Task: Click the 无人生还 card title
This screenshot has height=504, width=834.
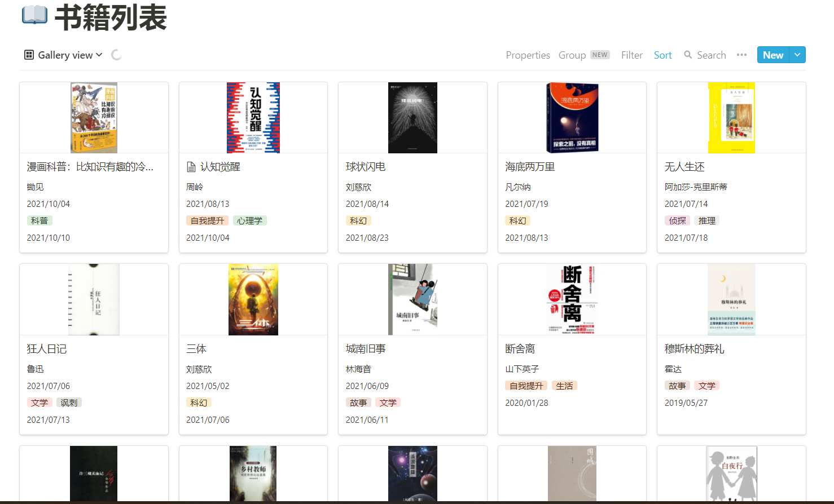Action: click(x=684, y=167)
